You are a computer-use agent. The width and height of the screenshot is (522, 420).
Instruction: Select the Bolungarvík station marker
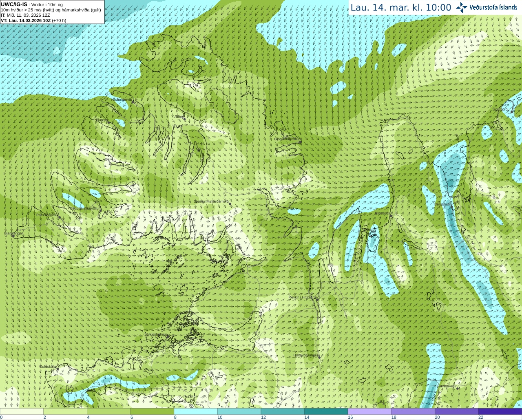133,102
